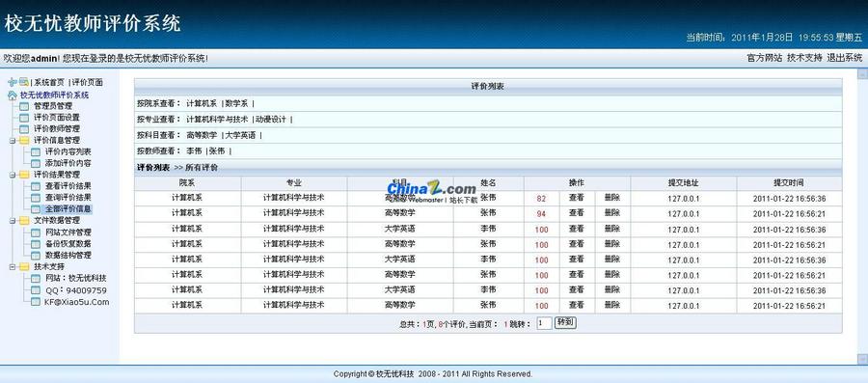868x383 pixels.
Task: Click the page icon beside QQ:94009759
Action: point(36,290)
